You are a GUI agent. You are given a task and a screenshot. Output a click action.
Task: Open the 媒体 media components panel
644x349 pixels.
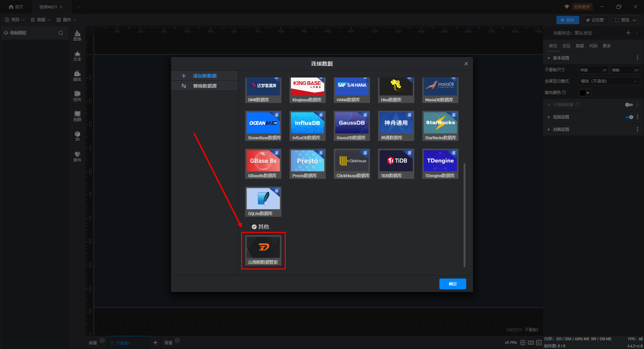[77, 76]
